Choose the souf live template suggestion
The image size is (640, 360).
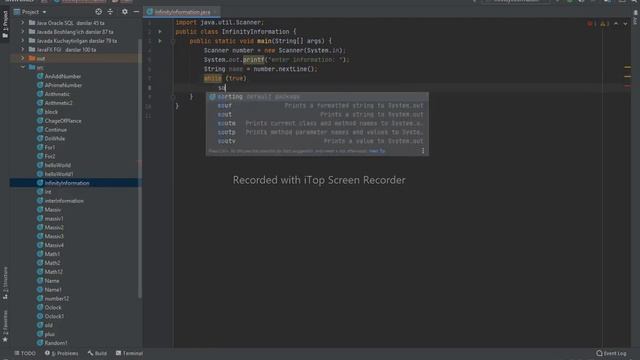pyautogui.click(x=317, y=106)
